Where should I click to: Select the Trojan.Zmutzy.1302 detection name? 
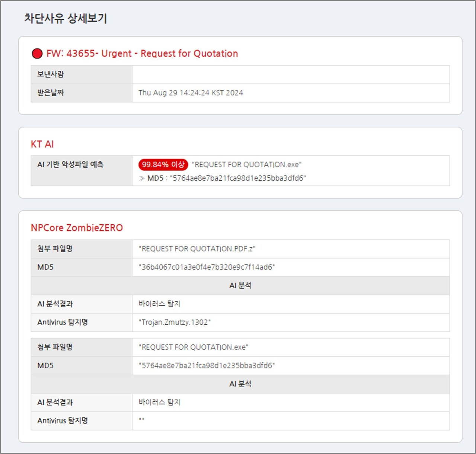(174, 322)
